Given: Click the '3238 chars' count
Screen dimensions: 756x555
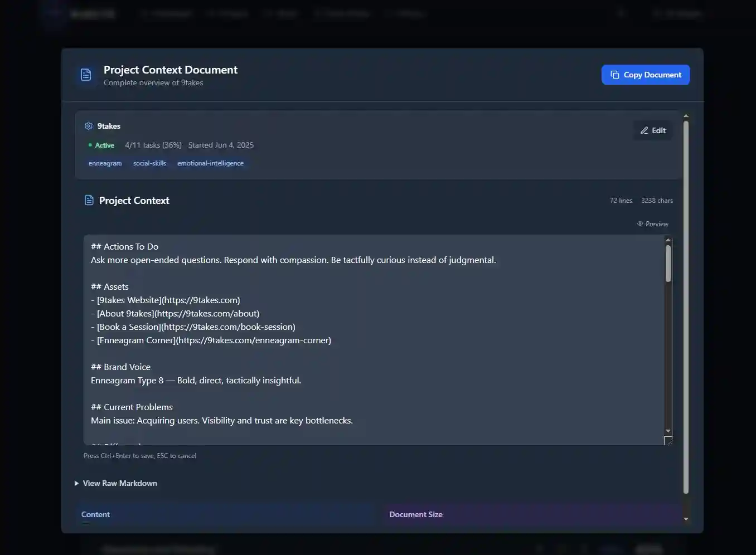Looking at the screenshot, I should coord(657,201).
